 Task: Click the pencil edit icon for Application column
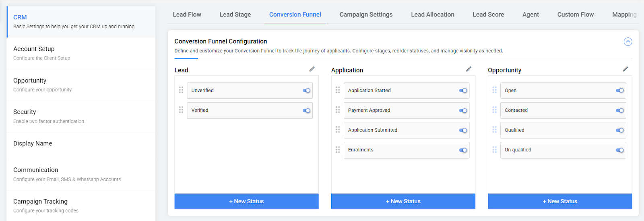tap(469, 69)
